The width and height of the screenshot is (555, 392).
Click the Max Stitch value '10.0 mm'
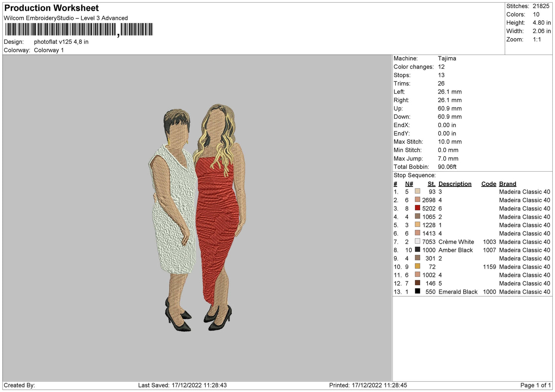click(x=450, y=142)
